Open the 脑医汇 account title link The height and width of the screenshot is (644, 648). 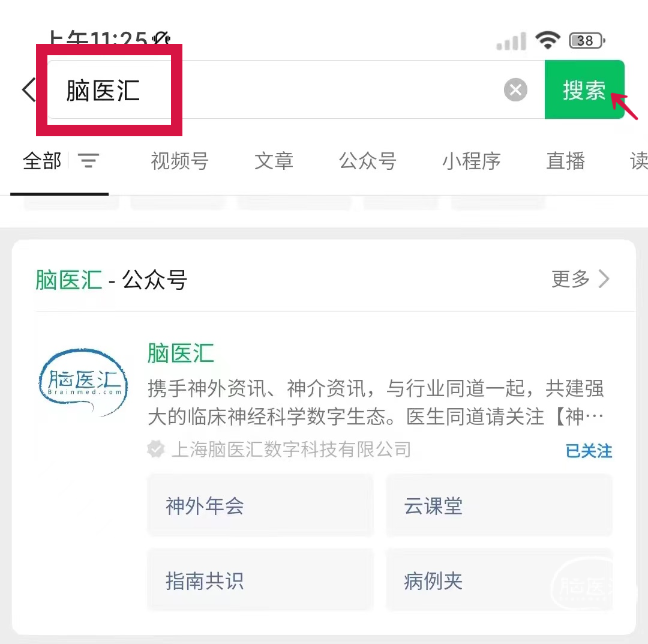(x=181, y=354)
